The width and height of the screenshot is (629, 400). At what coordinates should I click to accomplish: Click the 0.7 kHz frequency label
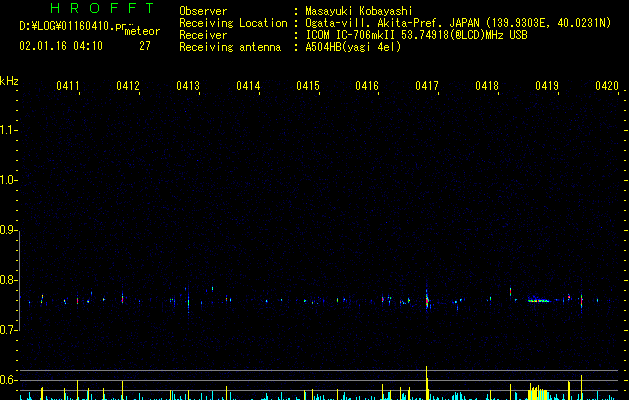click(x=8, y=330)
